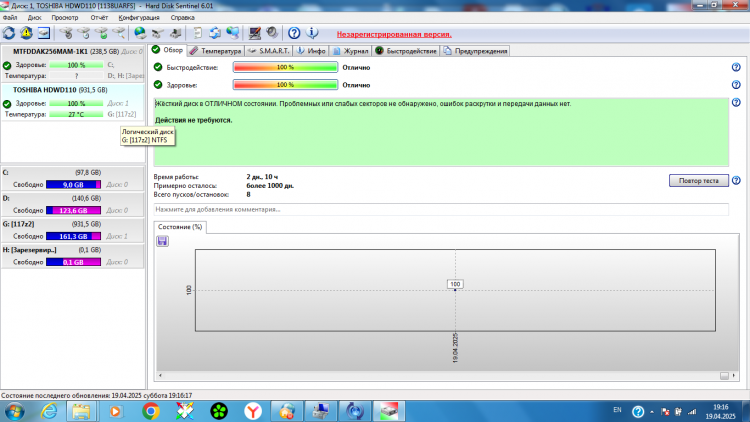Click the TOSHIBA temperature 27 °C bar
Screen dimensions: 750x422
click(x=76, y=114)
